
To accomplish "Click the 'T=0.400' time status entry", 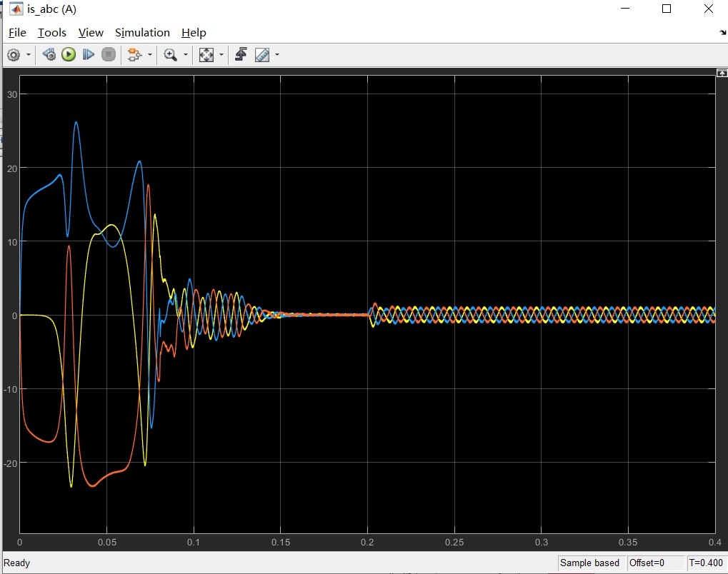I will tap(706, 563).
